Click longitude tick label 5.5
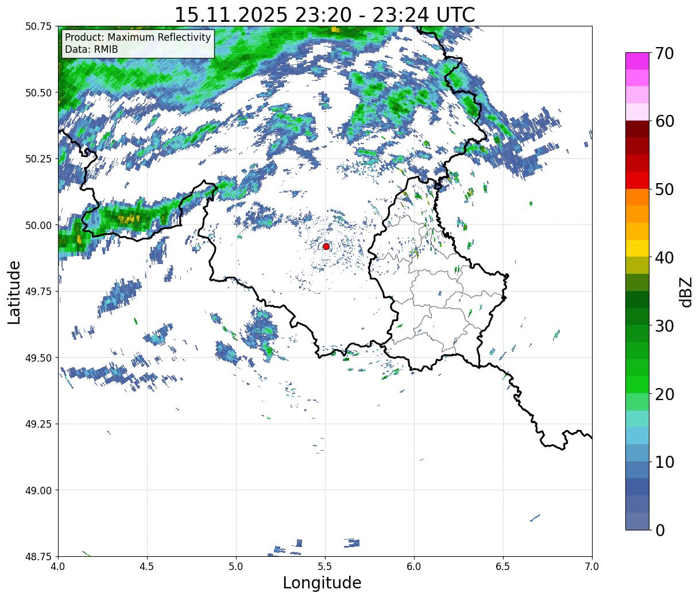This screenshot has width=700, height=597. click(x=325, y=566)
